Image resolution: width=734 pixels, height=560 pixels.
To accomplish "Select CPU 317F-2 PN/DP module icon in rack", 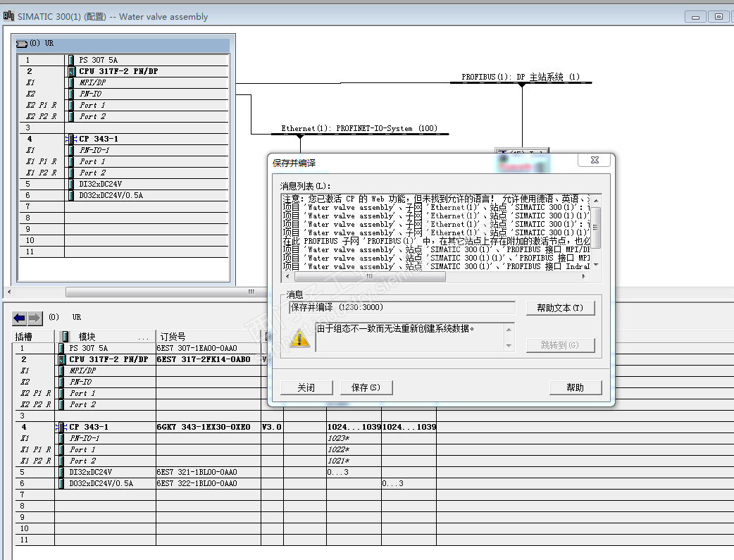I will [72, 71].
